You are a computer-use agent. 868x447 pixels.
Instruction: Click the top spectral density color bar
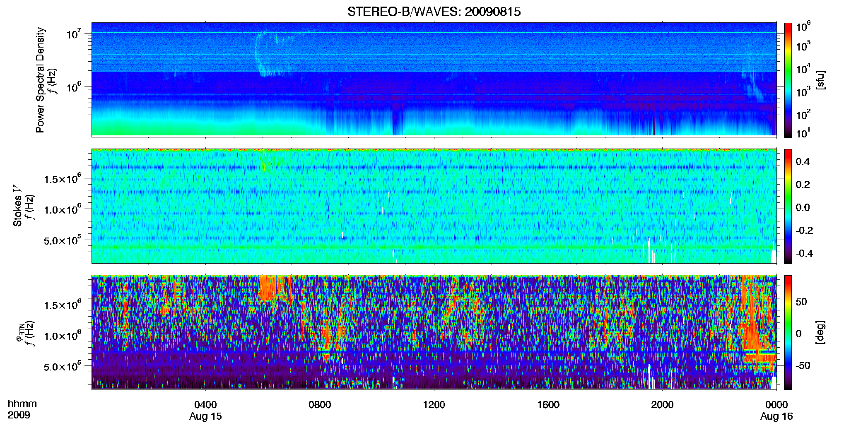point(788,80)
